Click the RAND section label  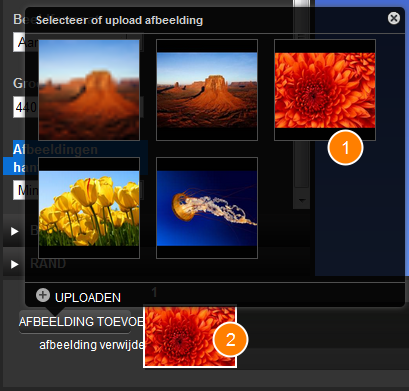48,263
